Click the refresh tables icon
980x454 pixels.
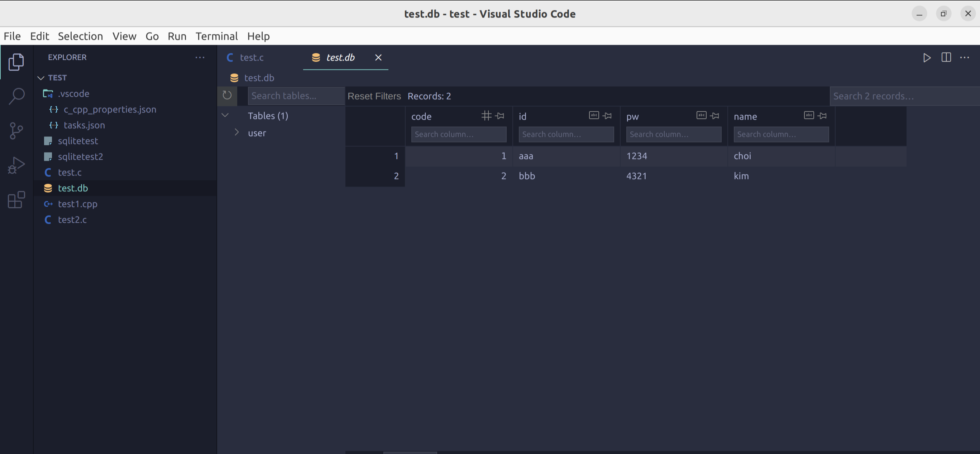pyautogui.click(x=227, y=95)
